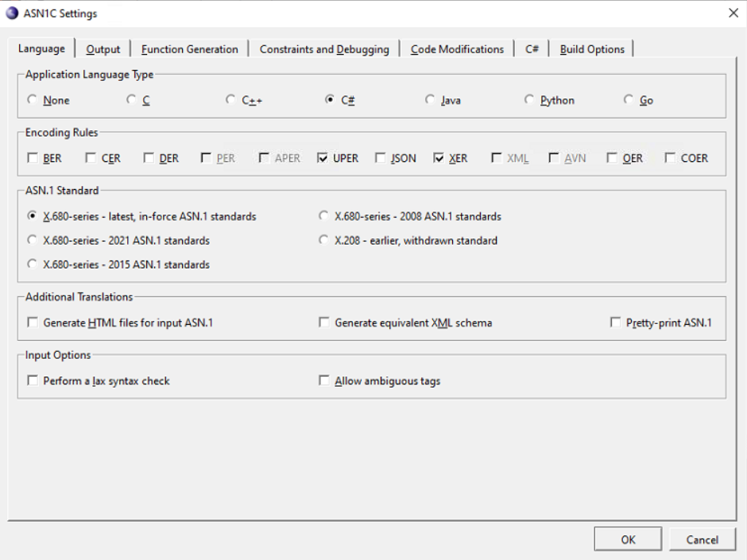Enable Pretty-print ASN.1 option
This screenshot has width=747, height=560.
click(x=616, y=322)
